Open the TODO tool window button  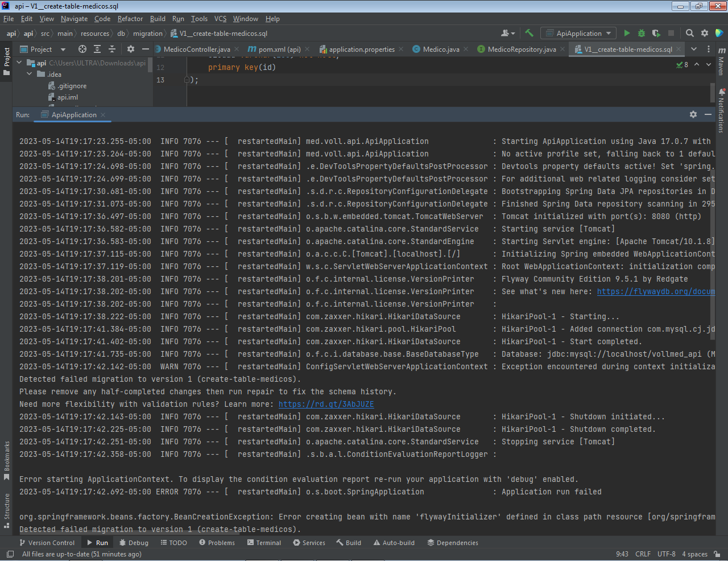tap(173, 543)
